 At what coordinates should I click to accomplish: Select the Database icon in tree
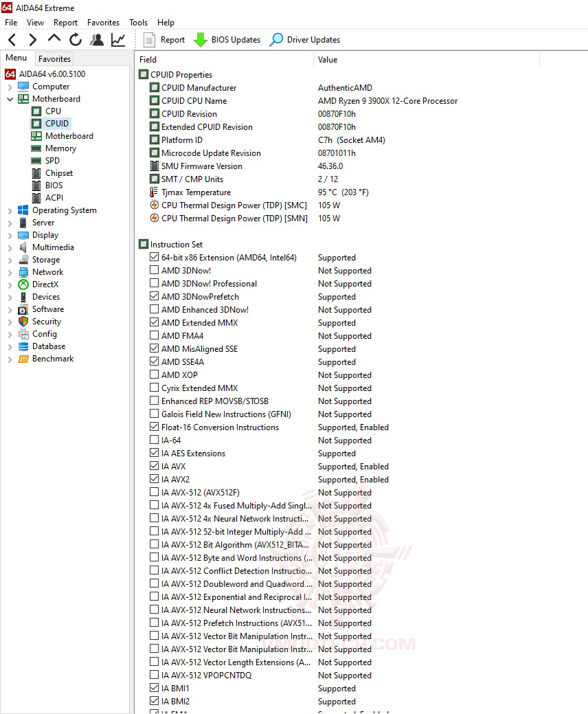pyautogui.click(x=23, y=346)
